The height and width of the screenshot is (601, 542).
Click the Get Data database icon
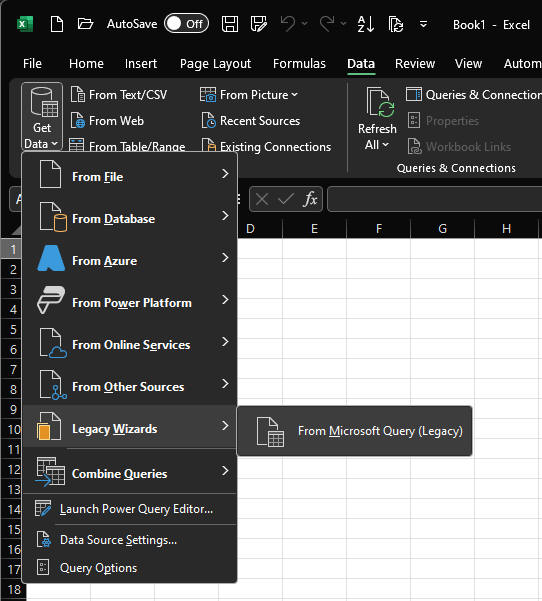click(x=44, y=102)
